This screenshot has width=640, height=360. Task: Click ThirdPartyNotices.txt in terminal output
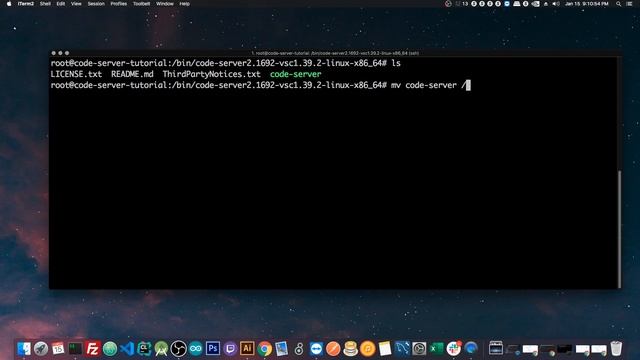(211, 74)
